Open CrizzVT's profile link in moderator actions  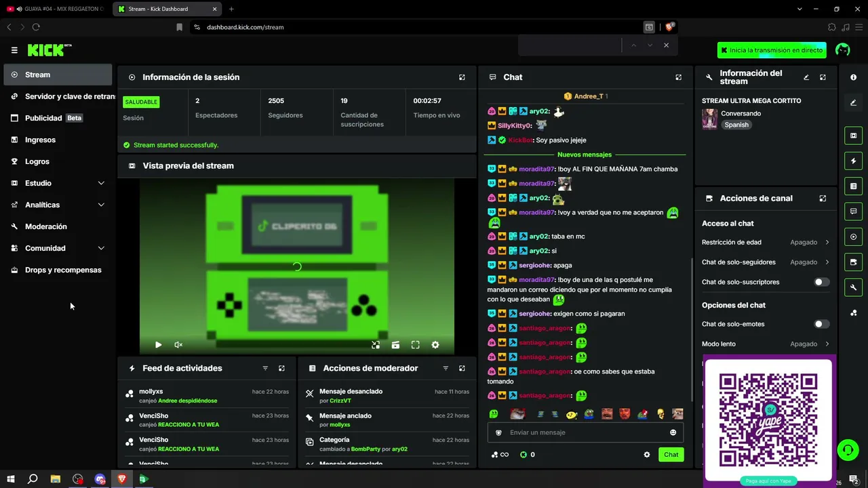click(340, 401)
